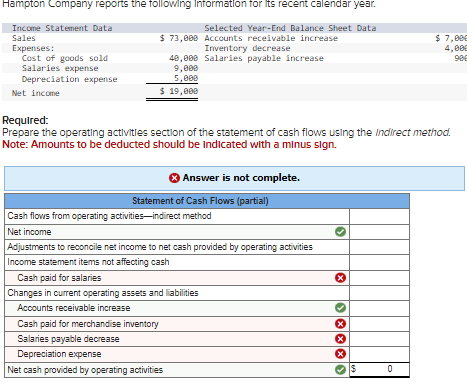Select the Net income amount input cell

tap(379, 232)
